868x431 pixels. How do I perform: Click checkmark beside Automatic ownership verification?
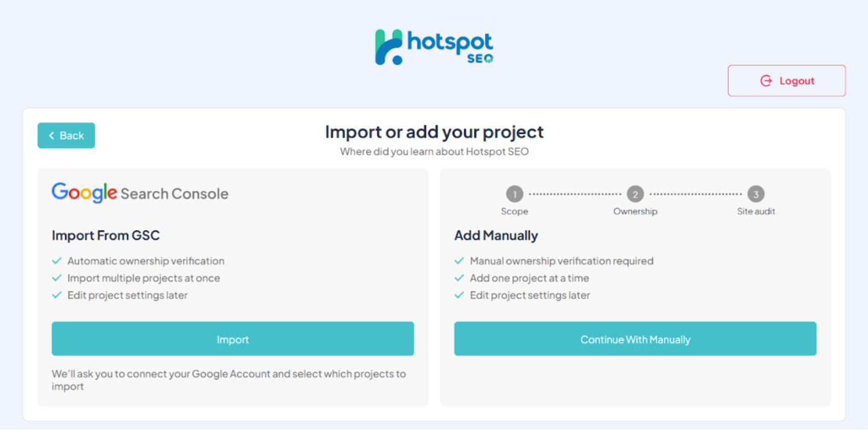point(57,261)
